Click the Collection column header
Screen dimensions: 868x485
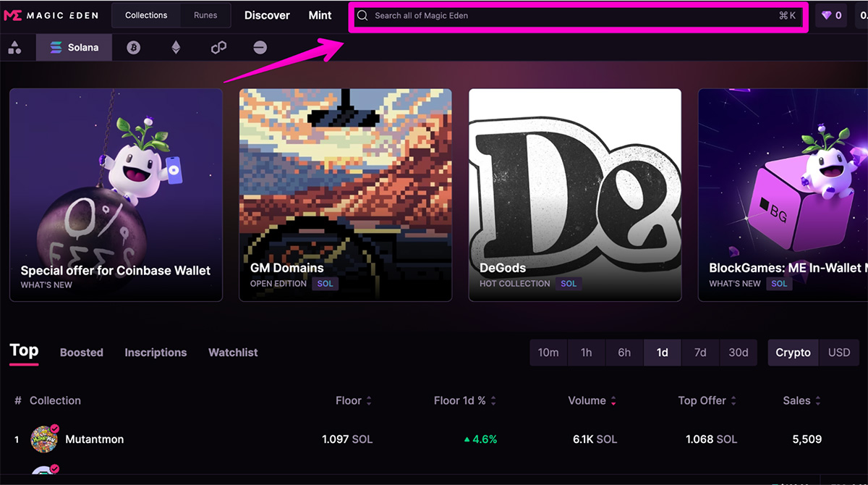[x=55, y=400]
